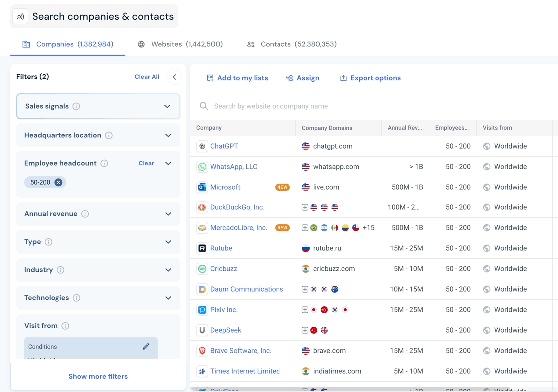Click the WhatsApp company logo
The height and width of the screenshot is (392, 558).
[202, 167]
